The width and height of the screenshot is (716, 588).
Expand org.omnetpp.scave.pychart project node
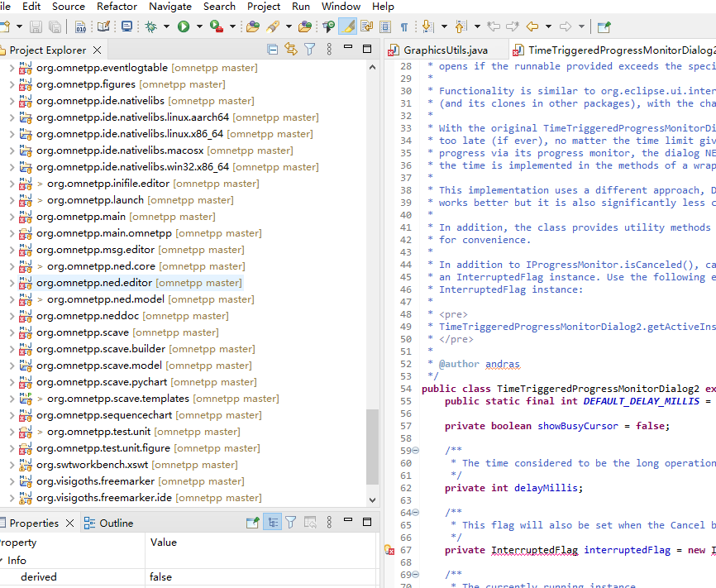coord(12,382)
